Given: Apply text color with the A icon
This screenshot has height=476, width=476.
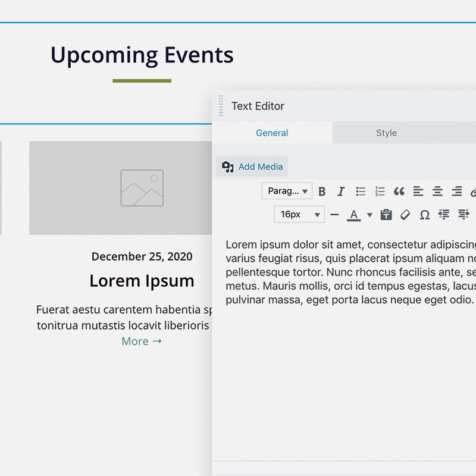Looking at the screenshot, I should [353, 215].
